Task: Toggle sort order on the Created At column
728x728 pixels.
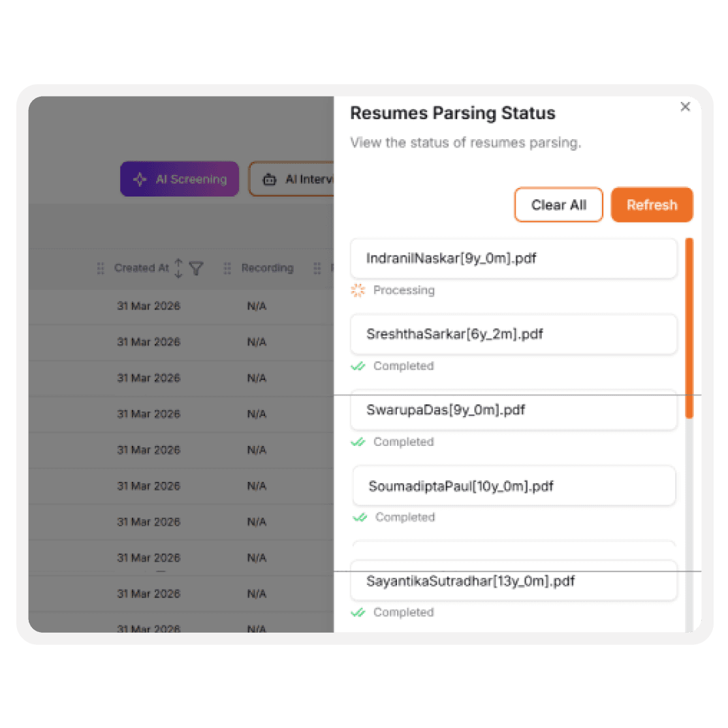Action: (x=177, y=268)
